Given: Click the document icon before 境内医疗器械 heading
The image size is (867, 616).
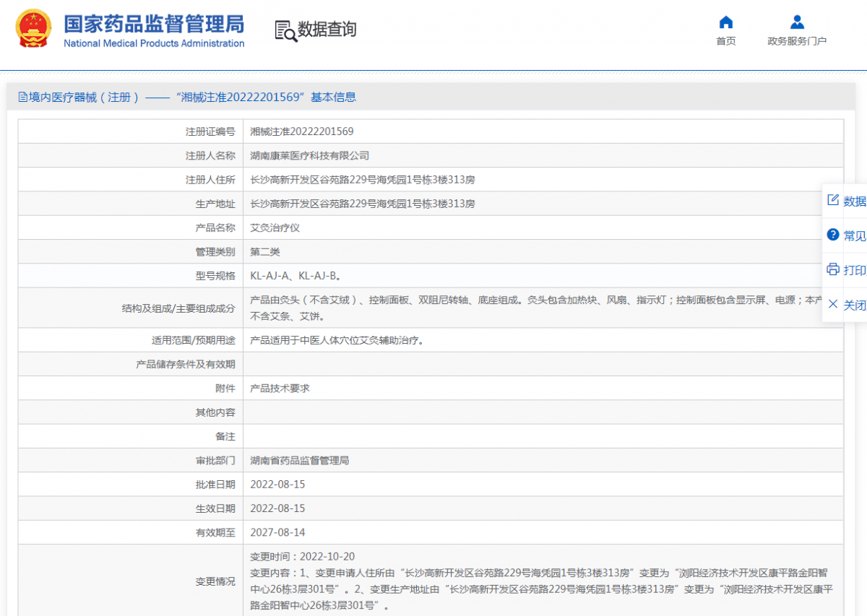Looking at the screenshot, I should [x=23, y=97].
